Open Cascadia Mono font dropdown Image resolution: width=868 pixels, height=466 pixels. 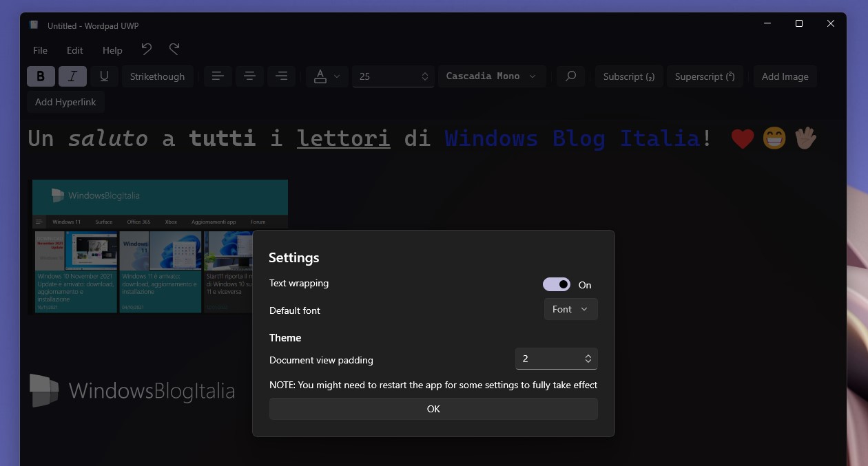tap(491, 76)
